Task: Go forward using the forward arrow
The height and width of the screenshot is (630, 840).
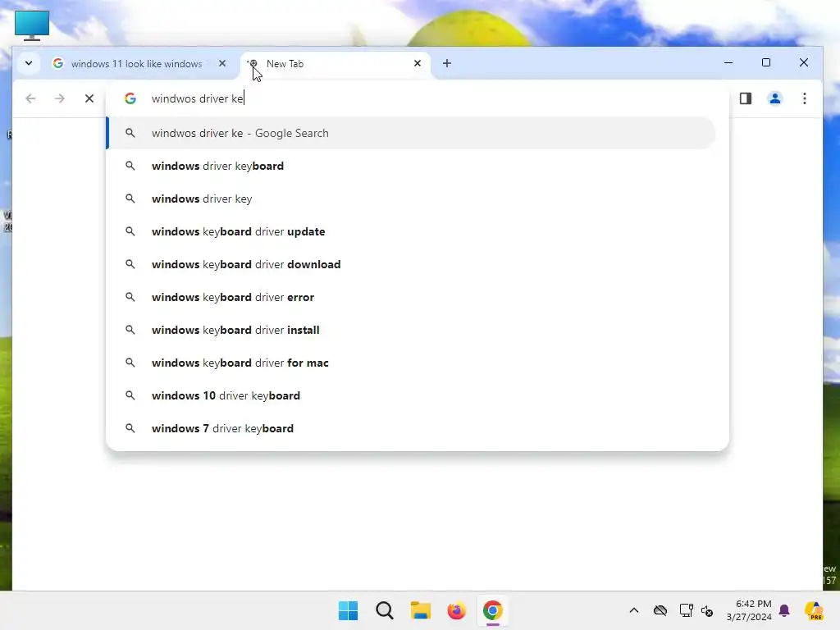Action: tap(59, 98)
